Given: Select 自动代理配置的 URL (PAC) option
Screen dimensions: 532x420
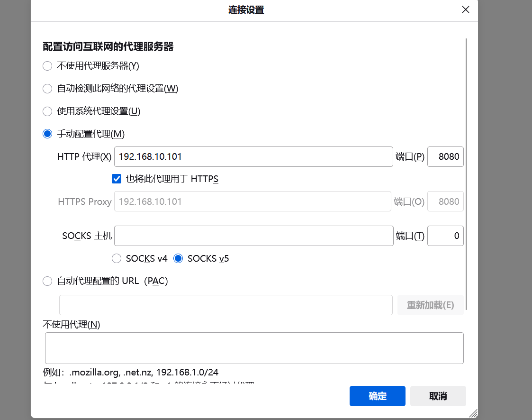Looking at the screenshot, I should pyautogui.click(x=47, y=281).
